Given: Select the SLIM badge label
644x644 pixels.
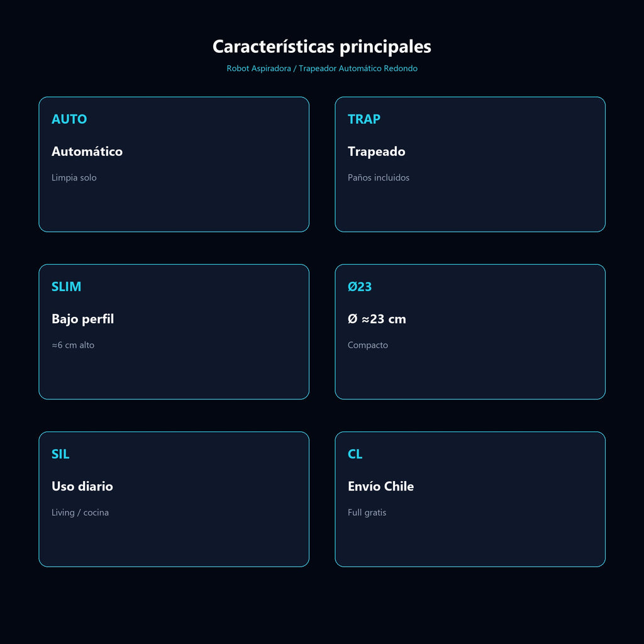Looking at the screenshot, I should coord(66,287).
